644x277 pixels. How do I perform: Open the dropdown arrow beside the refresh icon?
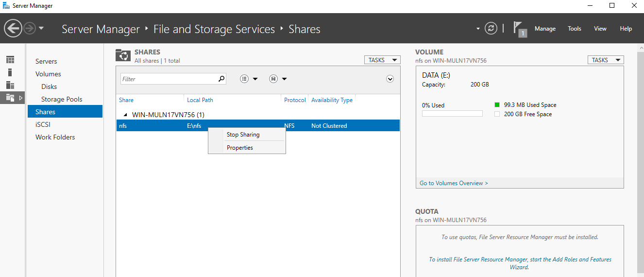coord(478,29)
